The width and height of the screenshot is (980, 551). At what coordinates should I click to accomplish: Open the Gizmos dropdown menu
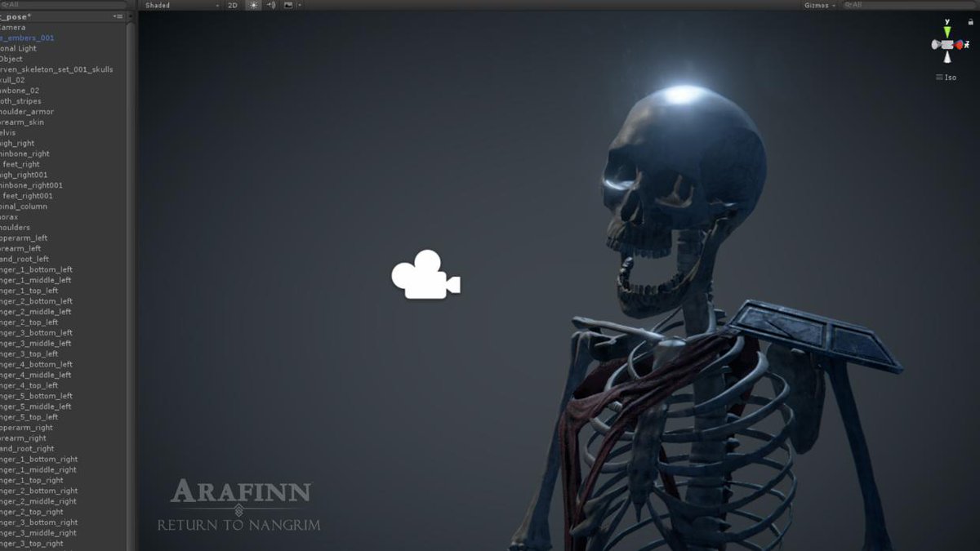819,5
